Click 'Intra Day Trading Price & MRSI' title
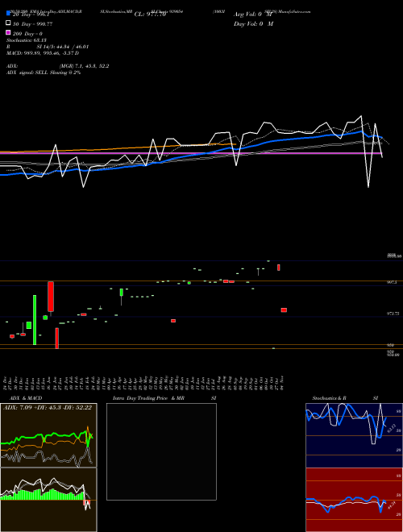Screen dimensions: 403x532 164,398
